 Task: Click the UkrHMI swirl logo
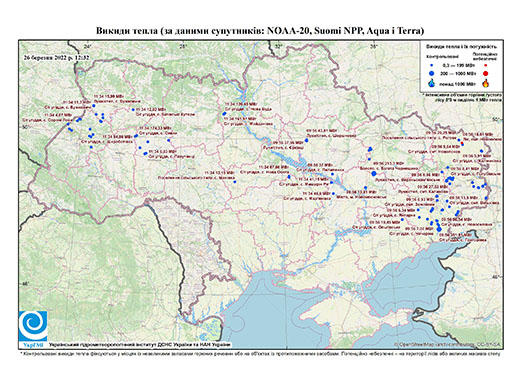(33, 326)
